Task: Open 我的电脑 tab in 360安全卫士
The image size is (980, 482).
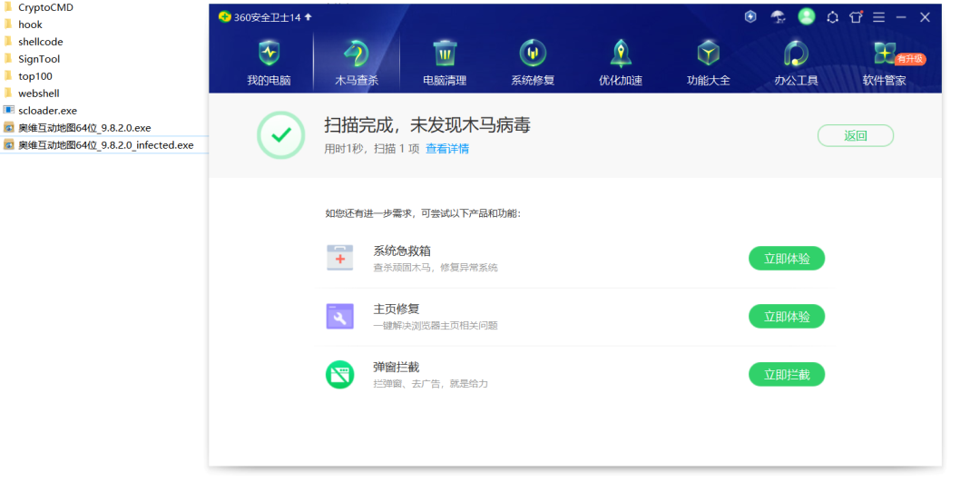Action: (x=269, y=63)
